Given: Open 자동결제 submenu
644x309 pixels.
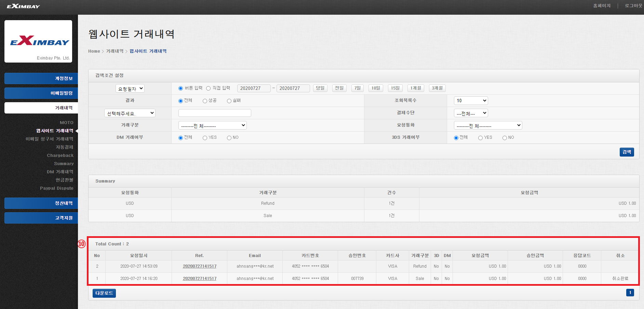Looking at the screenshot, I should click(x=65, y=147).
